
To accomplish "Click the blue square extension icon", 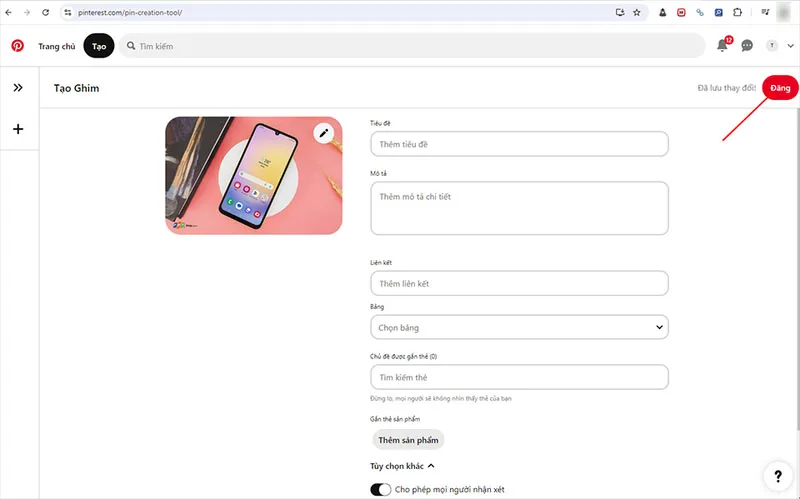I will click(x=718, y=12).
